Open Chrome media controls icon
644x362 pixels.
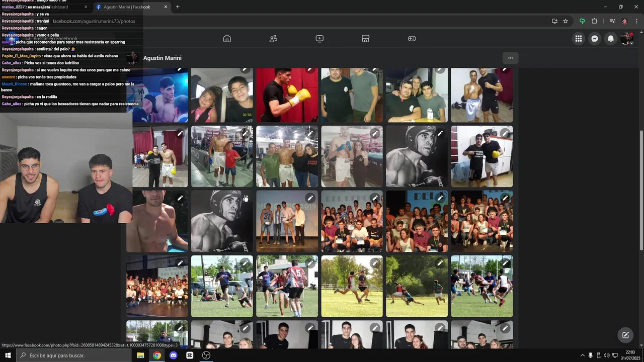click(x=612, y=21)
